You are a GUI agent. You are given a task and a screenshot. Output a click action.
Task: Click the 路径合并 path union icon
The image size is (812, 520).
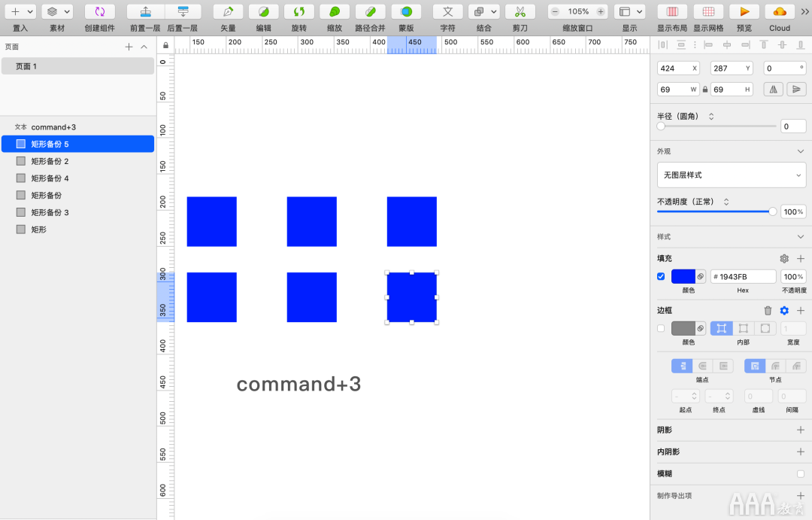coord(370,11)
